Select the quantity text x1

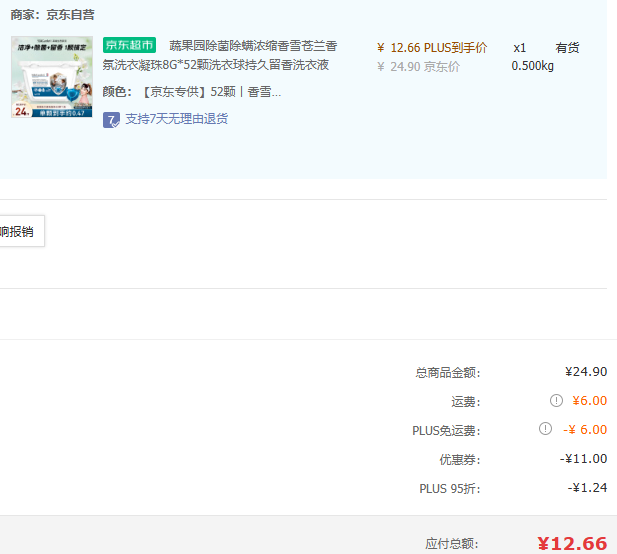coord(519,48)
